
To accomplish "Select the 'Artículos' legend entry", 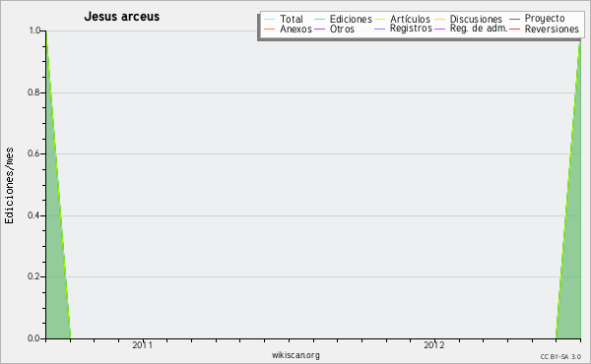I will (410, 19).
